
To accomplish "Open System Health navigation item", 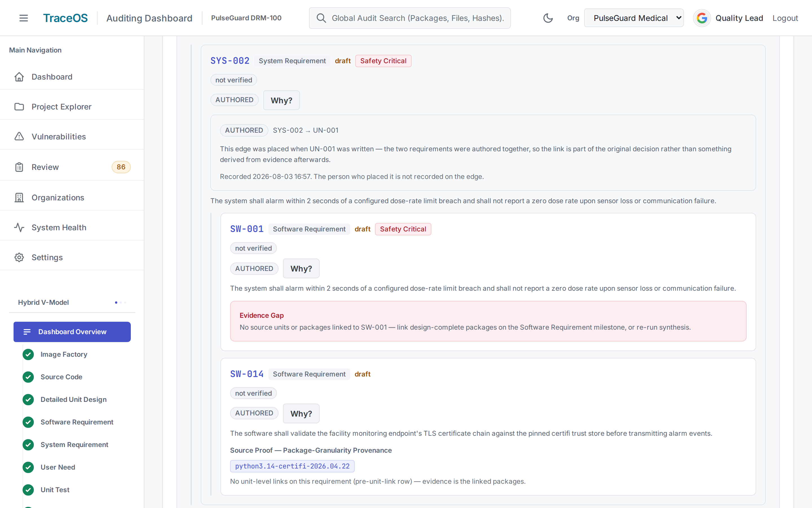I will tap(72, 227).
